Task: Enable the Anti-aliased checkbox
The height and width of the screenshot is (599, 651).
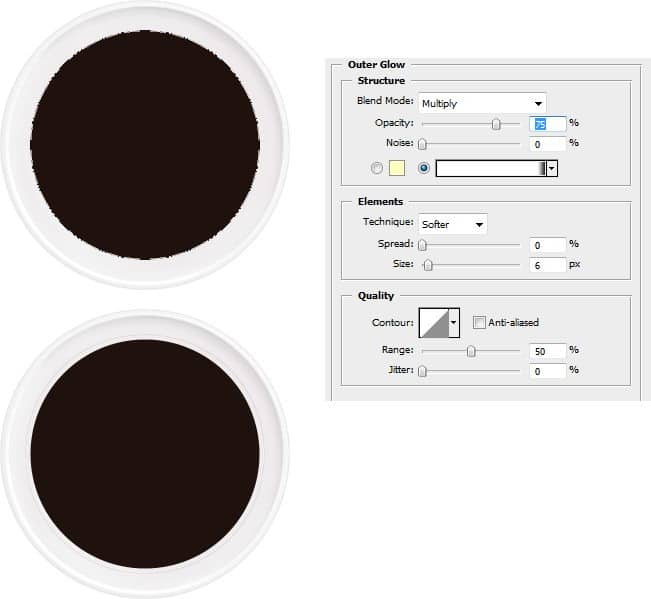Action: click(479, 323)
